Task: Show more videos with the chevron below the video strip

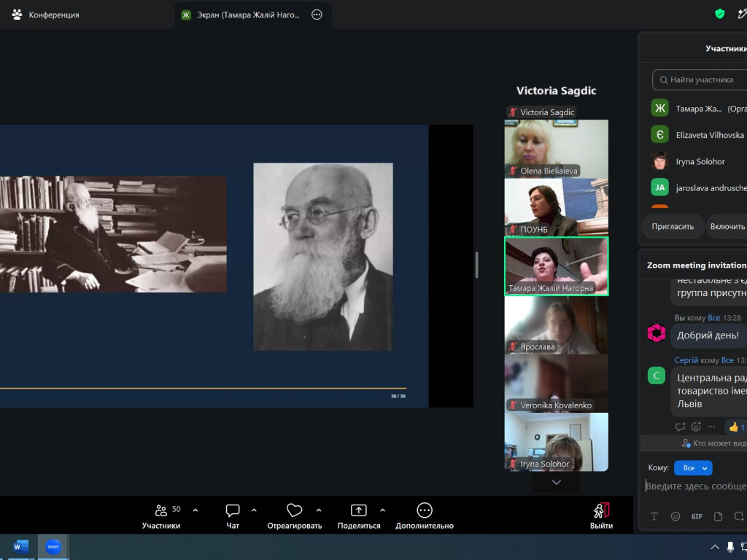Action: click(x=557, y=483)
